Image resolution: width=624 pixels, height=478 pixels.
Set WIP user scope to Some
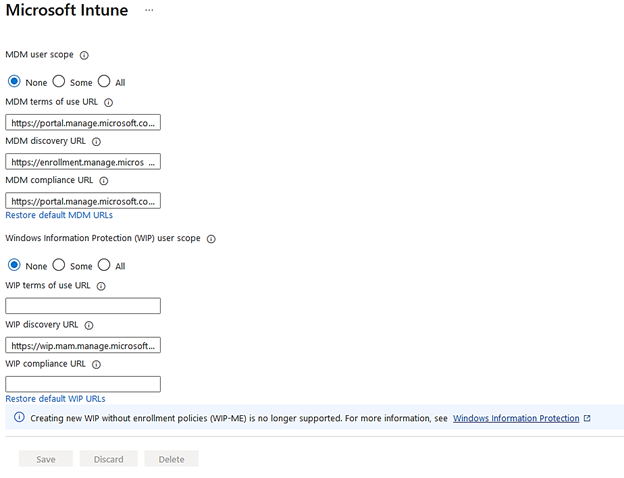(x=59, y=265)
